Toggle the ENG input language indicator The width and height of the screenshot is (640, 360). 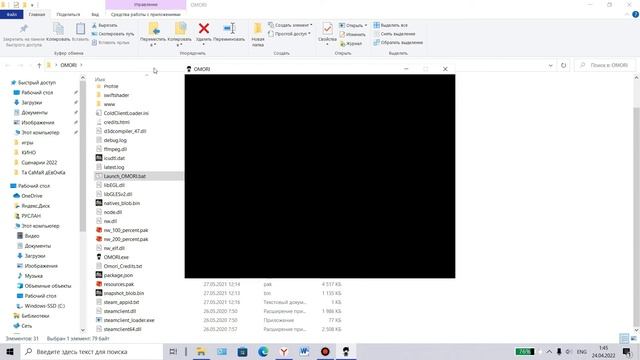click(x=582, y=351)
